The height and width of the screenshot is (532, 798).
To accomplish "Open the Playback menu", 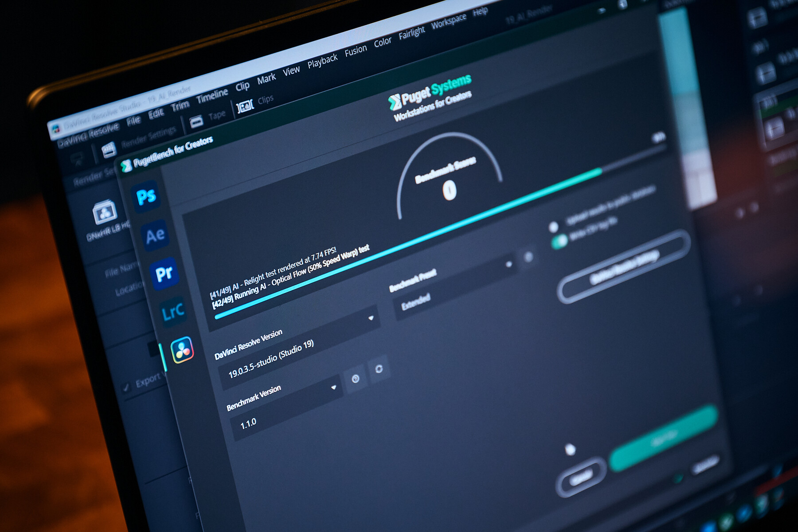I will [x=322, y=61].
